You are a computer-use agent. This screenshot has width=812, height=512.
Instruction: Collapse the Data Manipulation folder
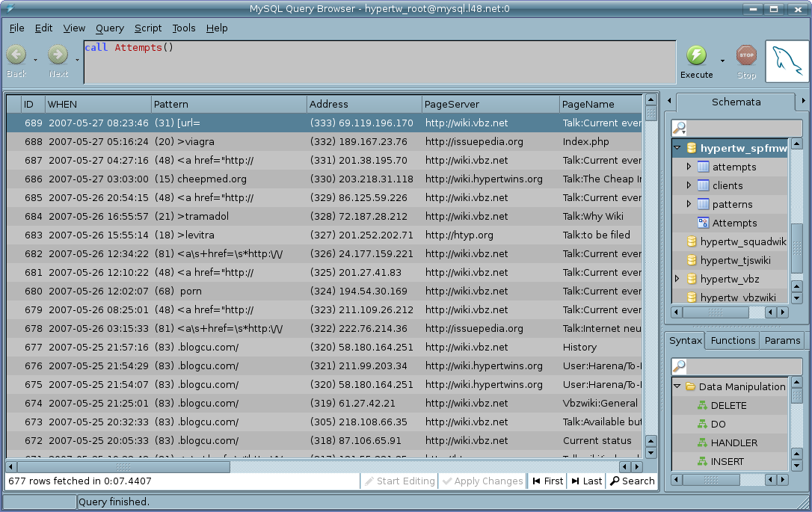pos(677,386)
